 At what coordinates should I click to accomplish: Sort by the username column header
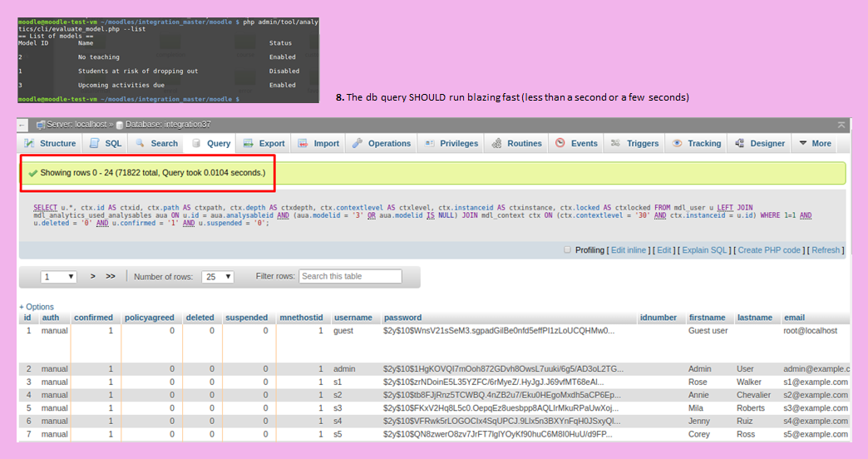[353, 318]
